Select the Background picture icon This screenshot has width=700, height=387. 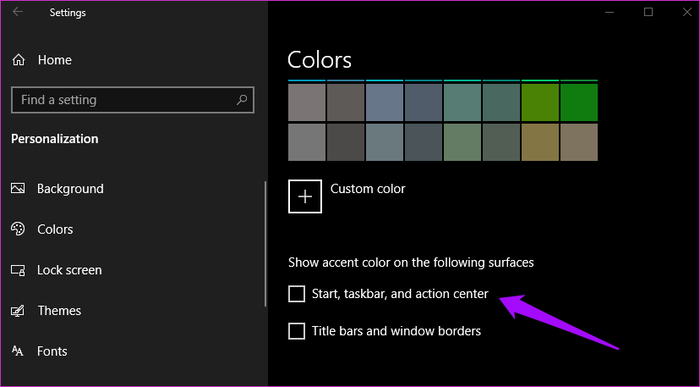click(x=18, y=188)
